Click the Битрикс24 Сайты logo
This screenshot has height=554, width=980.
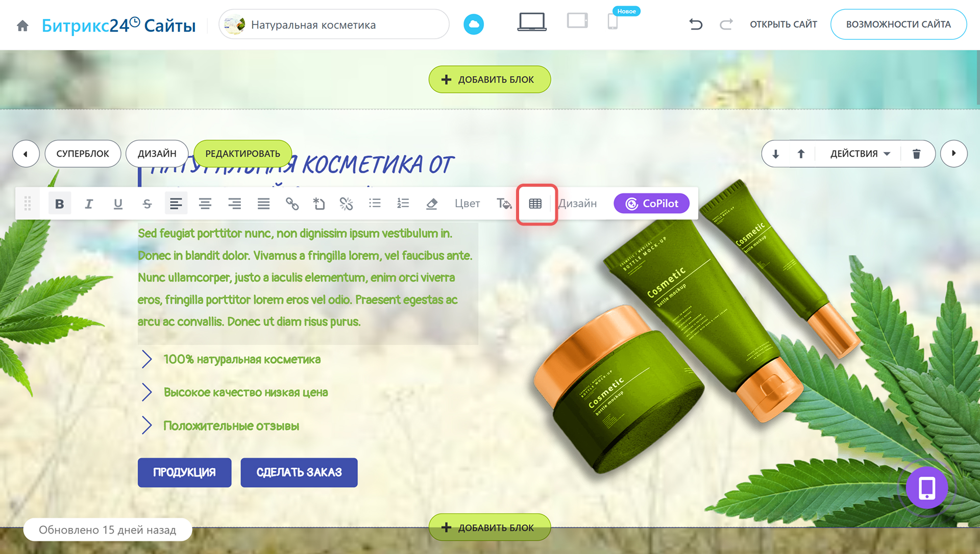[x=118, y=25]
